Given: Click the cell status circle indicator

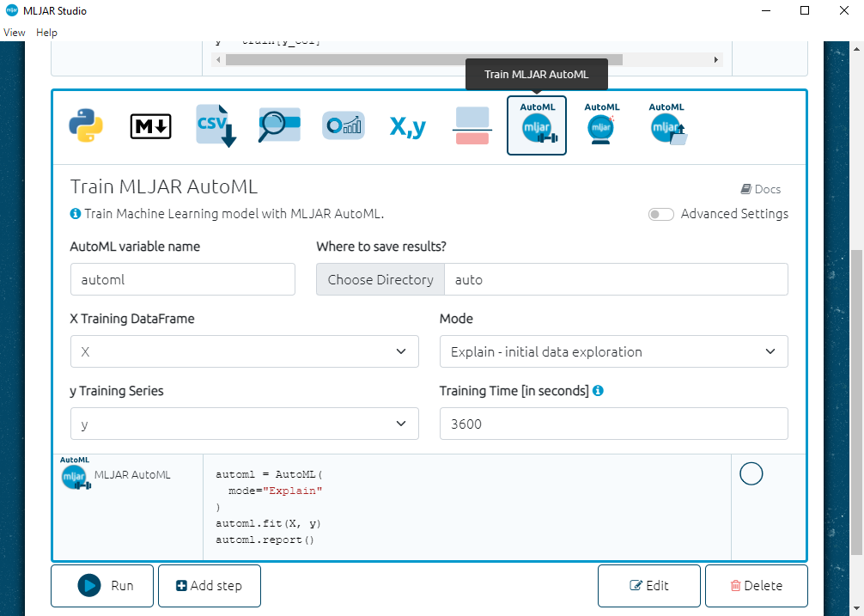Looking at the screenshot, I should tap(751, 474).
